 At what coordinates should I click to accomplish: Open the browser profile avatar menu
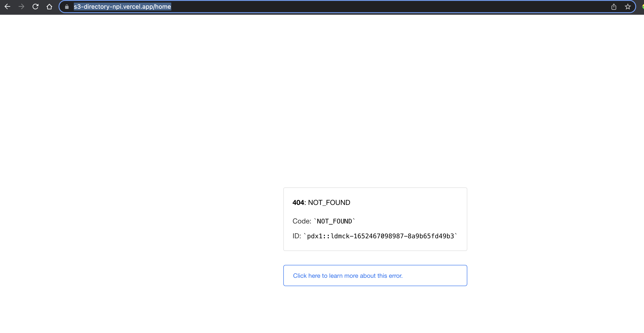click(642, 7)
